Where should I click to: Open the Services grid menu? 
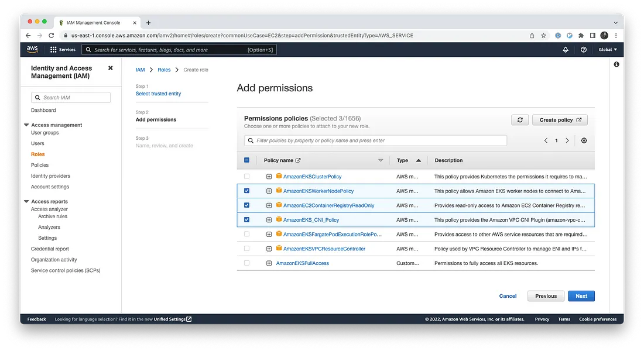63,50
